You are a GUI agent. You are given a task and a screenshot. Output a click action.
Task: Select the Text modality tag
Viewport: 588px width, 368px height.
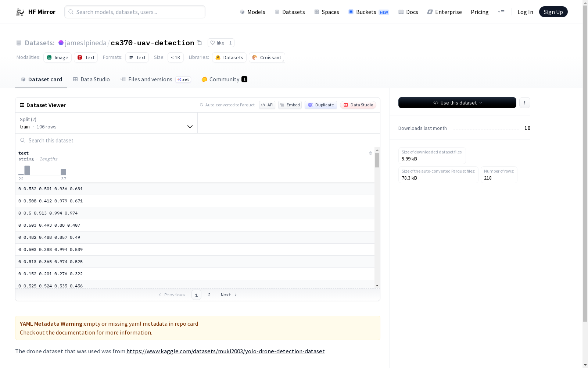pyautogui.click(x=86, y=57)
